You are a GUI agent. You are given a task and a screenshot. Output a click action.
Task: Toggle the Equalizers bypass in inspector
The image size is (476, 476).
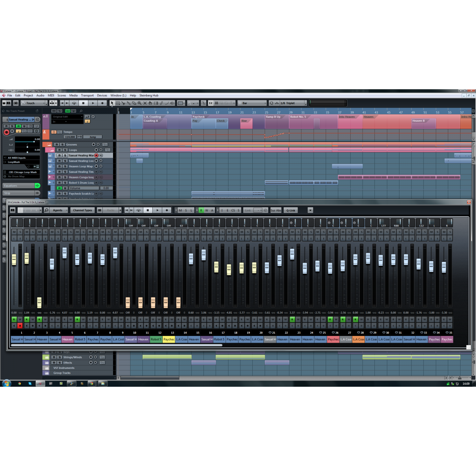pyautogui.click(x=37, y=186)
